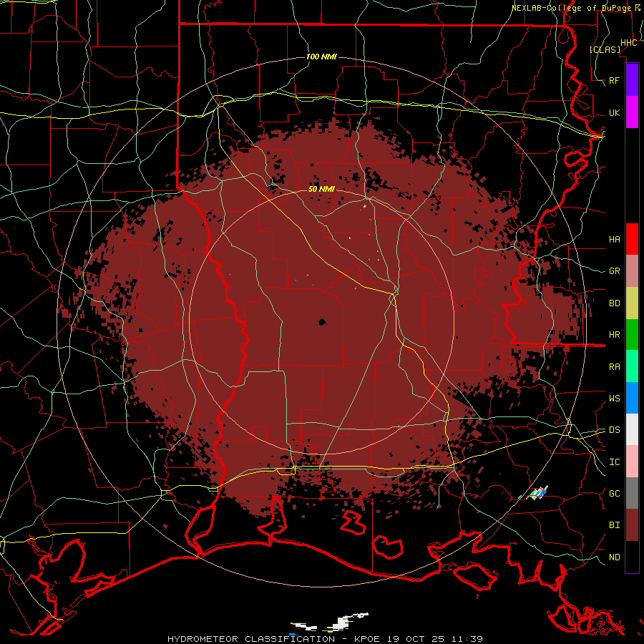Click the 'WS' legend label
Viewport: 644px width, 644px height.
tap(614, 399)
